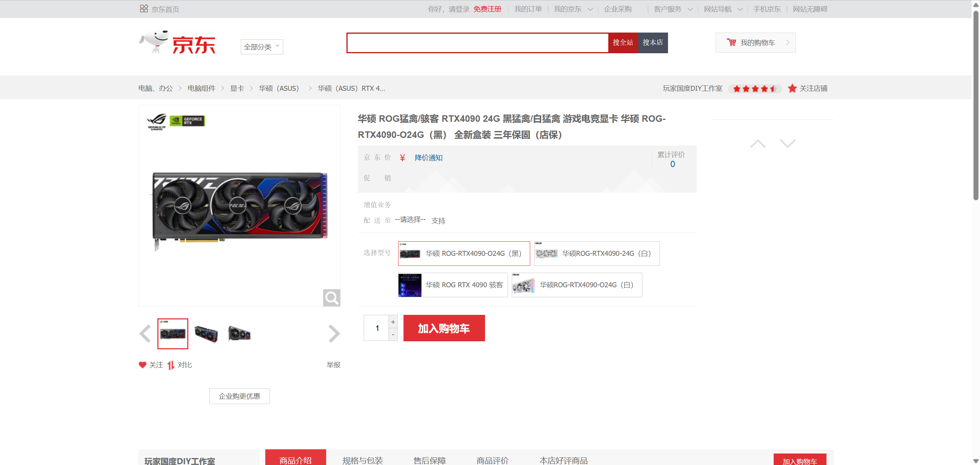The height and width of the screenshot is (465, 980).
Task: Click the 关注店铺 star icon
Action: pyautogui.click(x=792, y=88)
